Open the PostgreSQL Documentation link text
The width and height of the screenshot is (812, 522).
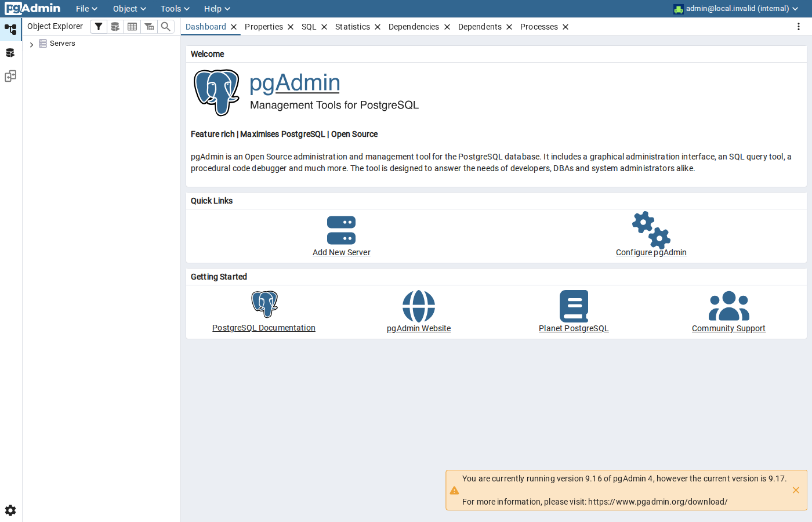click(x=264, y=328)
